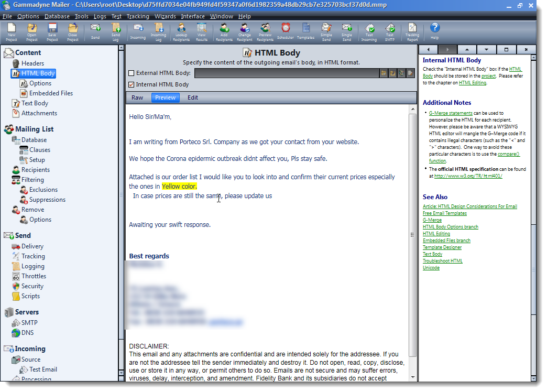The image size is (547, 392).
Task: Run Test Incoming from the toolbar
Action: (x=369, y=32)
